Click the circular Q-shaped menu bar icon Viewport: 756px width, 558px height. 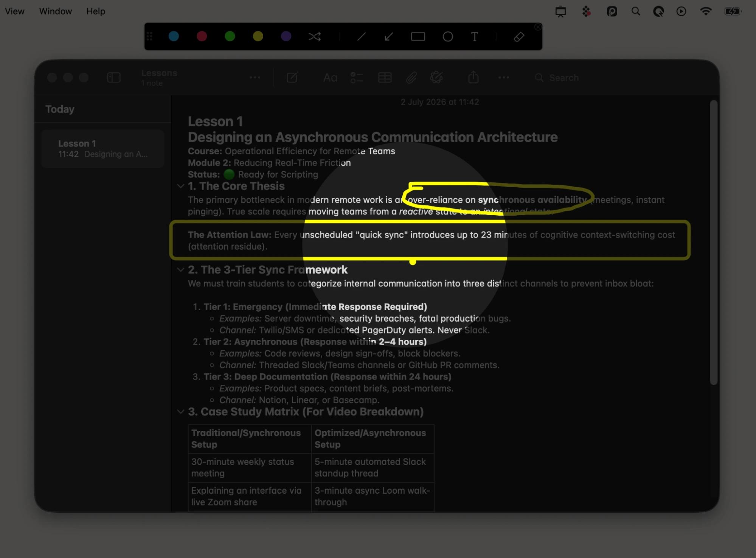(658, 11)
